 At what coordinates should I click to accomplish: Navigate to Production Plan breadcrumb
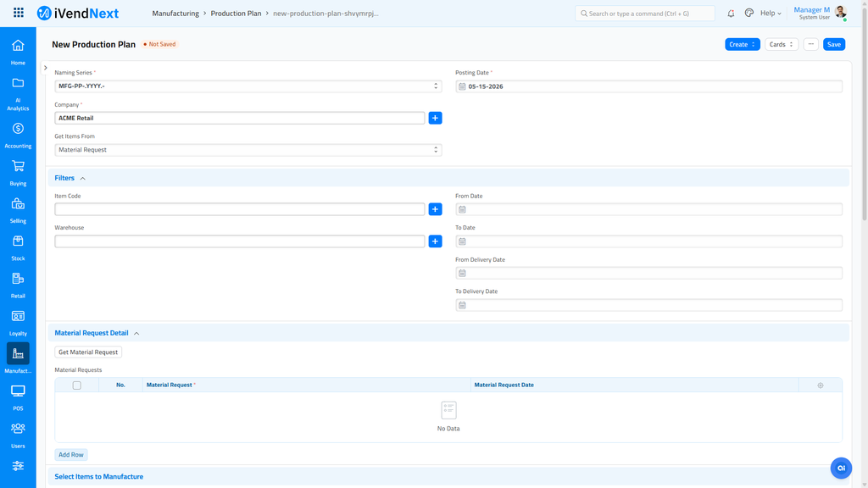pyautogui.click(x=236, y=14)
